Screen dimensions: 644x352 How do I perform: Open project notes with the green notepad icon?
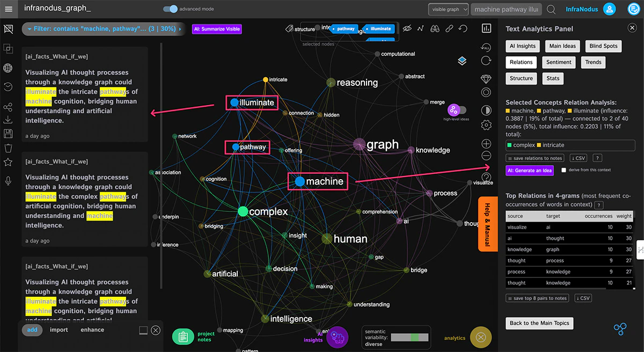(183, 337)
